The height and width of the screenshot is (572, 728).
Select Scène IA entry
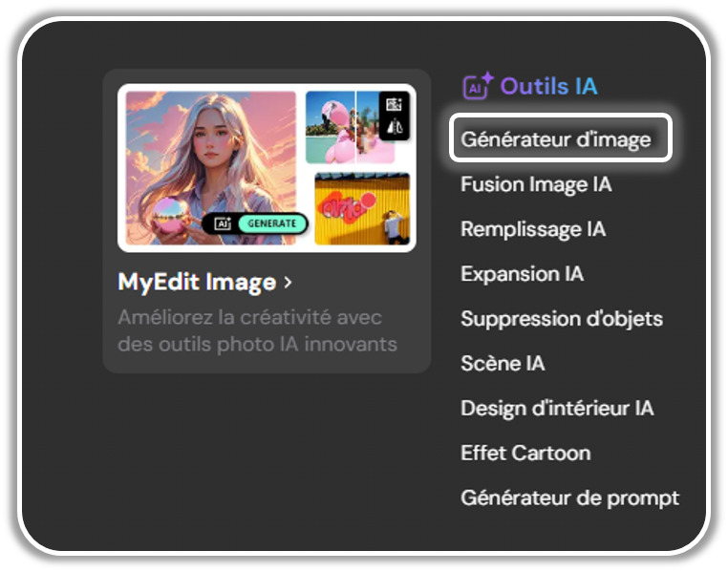(x=503, y=363)
